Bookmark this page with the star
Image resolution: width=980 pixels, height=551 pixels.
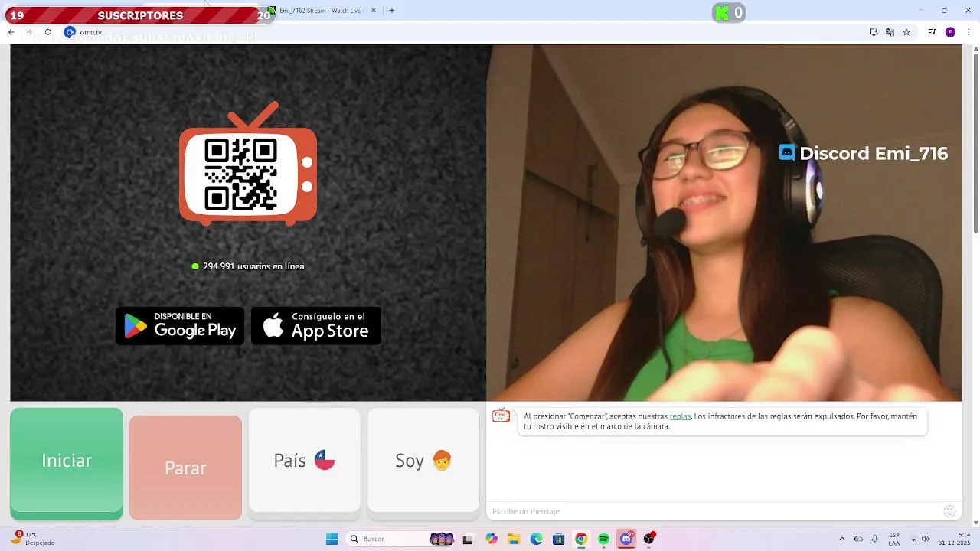(x=906, y=32)
